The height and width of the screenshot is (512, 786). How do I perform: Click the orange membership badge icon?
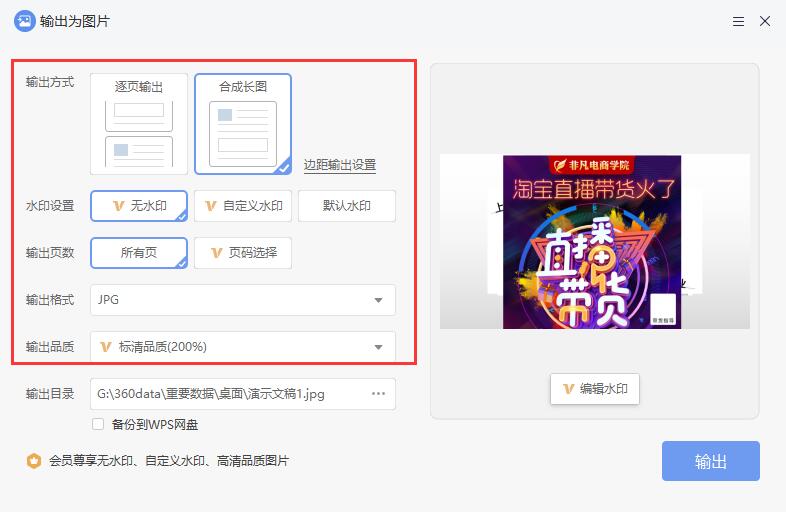[34, 460]
